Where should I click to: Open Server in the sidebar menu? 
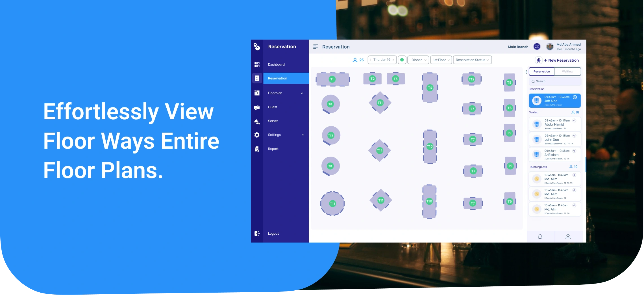click(273, 121)
